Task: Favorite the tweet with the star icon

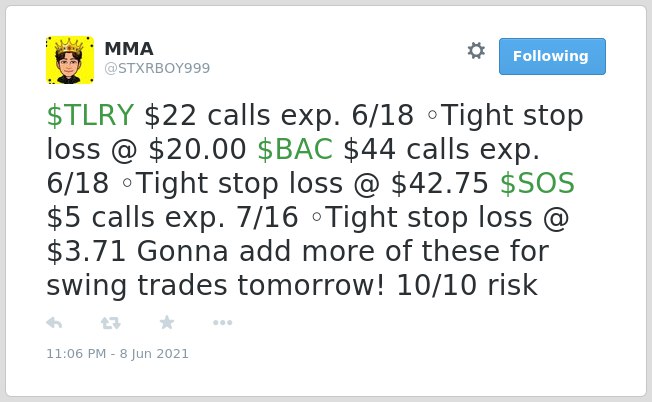Action: [167, 322]
